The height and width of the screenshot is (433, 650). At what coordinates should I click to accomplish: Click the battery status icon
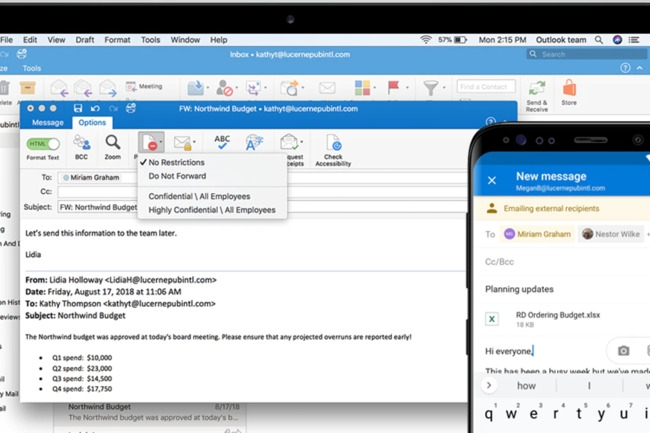tap(460, 40)
